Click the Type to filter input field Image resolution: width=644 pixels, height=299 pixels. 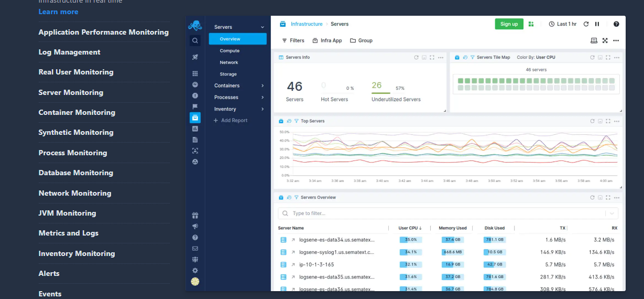click(448, 213)
